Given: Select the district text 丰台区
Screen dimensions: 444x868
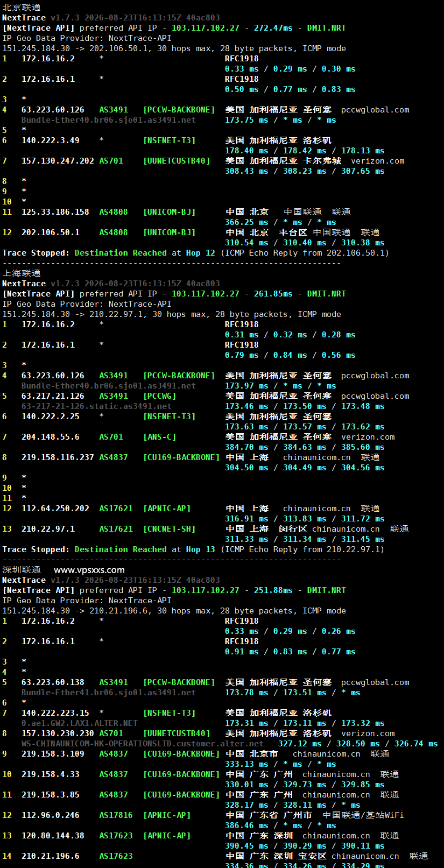Looking at the screenshot, I should pos(293,232).
